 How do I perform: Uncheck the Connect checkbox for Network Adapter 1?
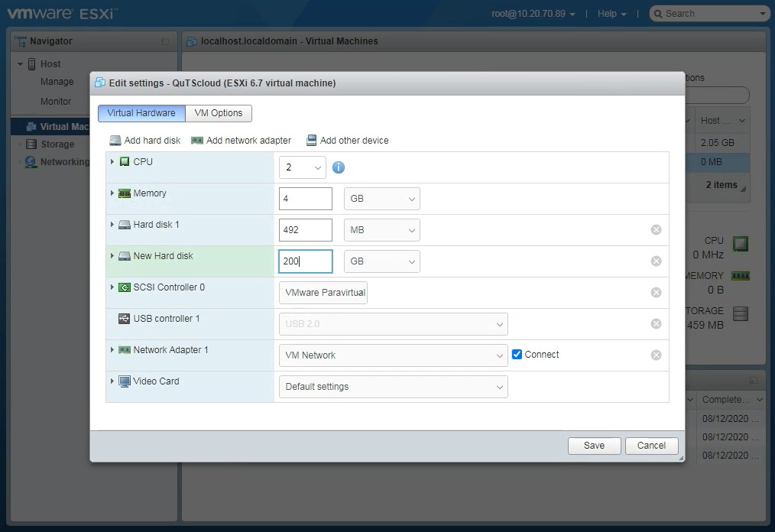(x=517, y=354)
